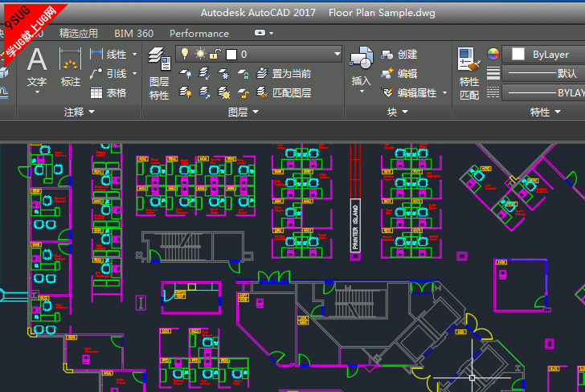
Task: Click the layer Isolate icon
Action: tap(204, 73)
